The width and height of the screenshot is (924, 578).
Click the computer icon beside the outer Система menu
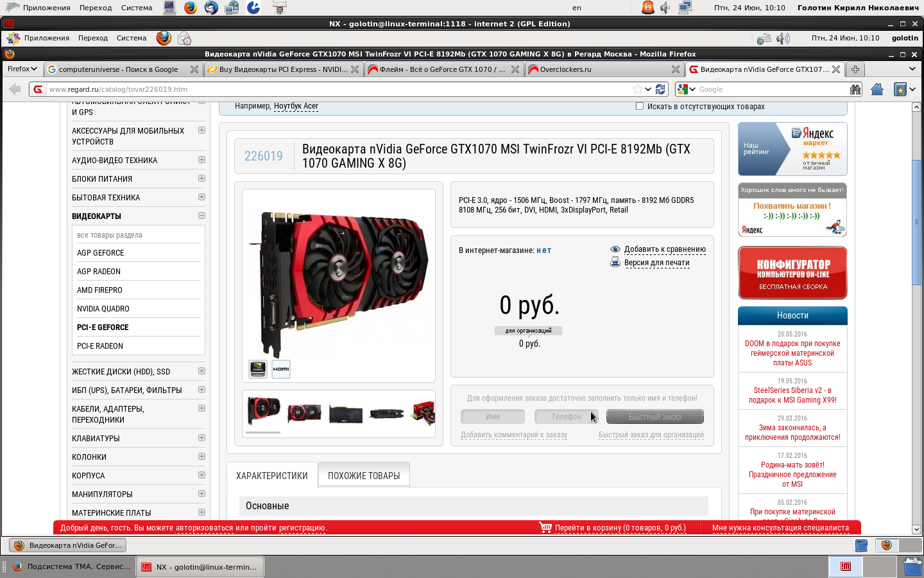point(169,8)
